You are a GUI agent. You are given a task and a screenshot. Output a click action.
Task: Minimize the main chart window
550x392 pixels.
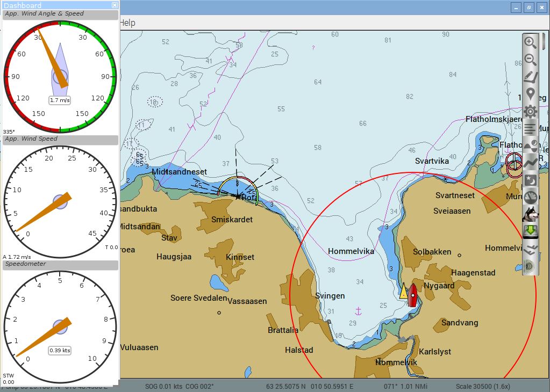(516, 8)
